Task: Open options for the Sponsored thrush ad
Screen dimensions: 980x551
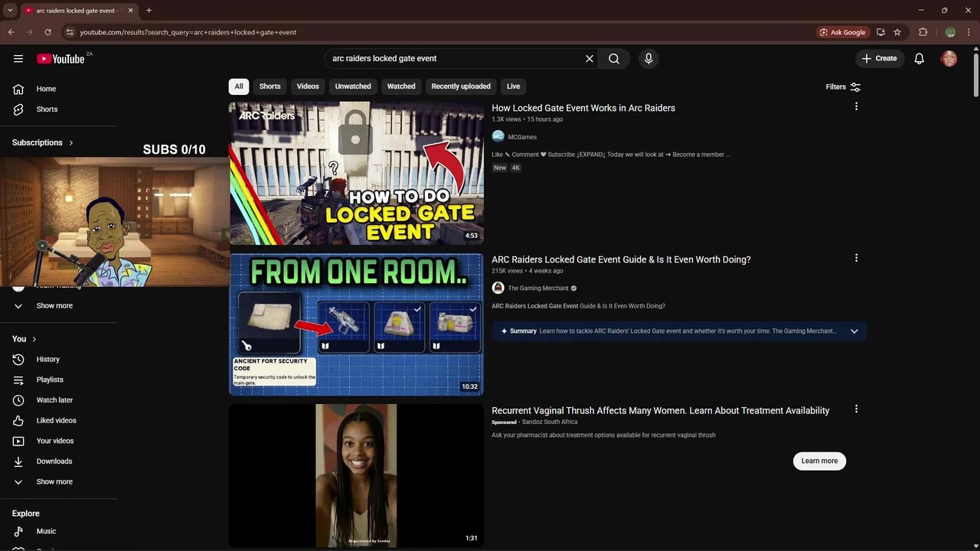Action: click(856, 409)
